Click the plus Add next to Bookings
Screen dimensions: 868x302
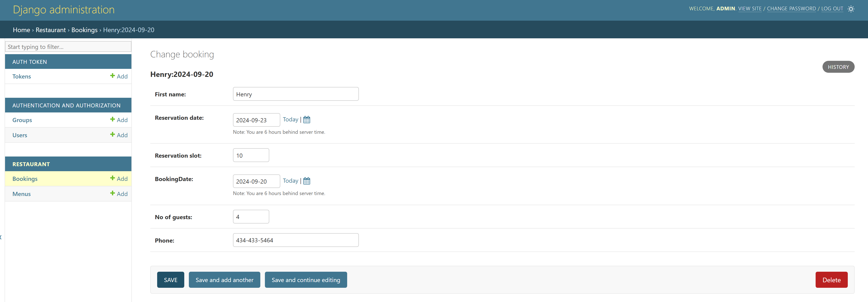point(119,179)
